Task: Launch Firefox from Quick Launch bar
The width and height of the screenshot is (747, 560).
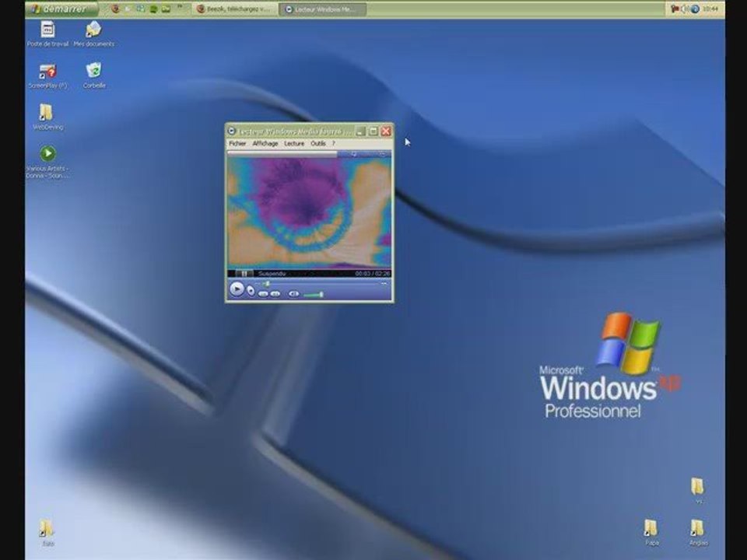Action: 116,9
